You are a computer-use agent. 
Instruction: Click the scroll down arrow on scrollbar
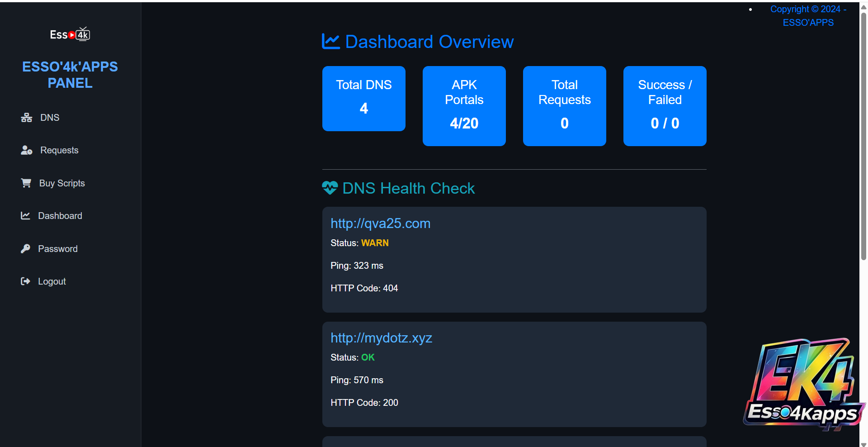pyautogui.click(x=863, y=444)
